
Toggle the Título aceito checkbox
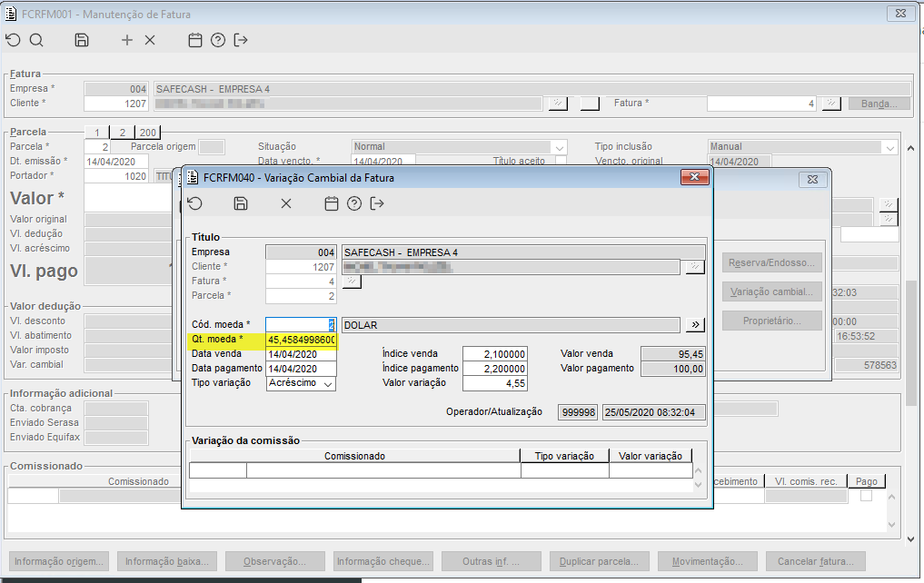point(561,161)
